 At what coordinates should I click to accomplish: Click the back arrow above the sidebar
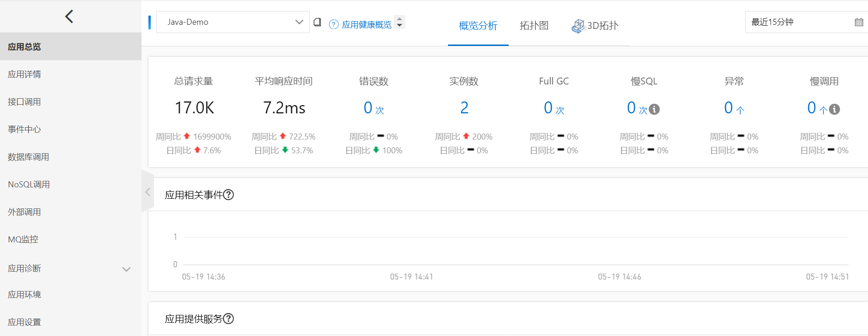click(x=69, y=17)
